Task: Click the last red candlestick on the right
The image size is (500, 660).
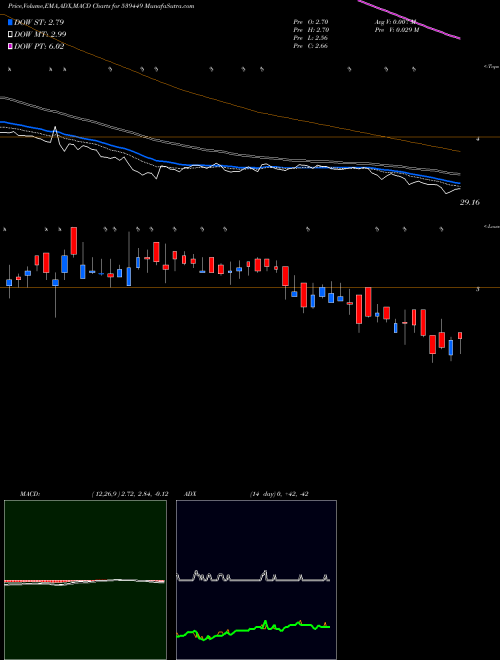Action: [x=460, y=335]
